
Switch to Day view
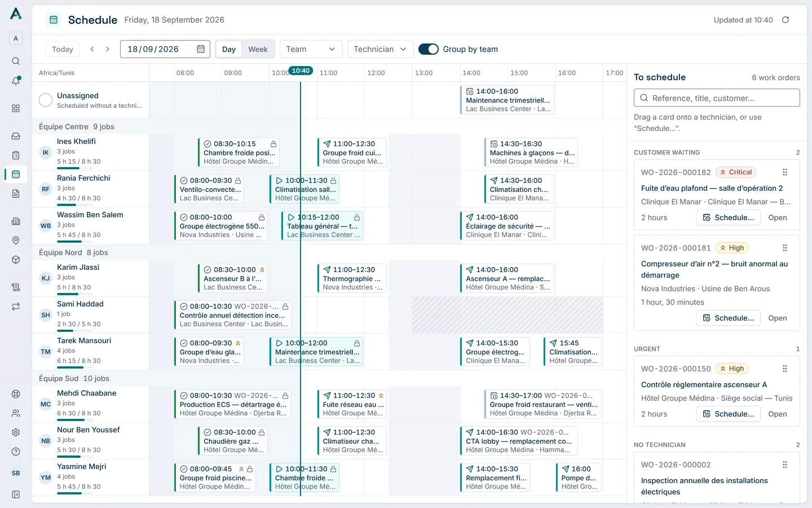click(229, 49)
